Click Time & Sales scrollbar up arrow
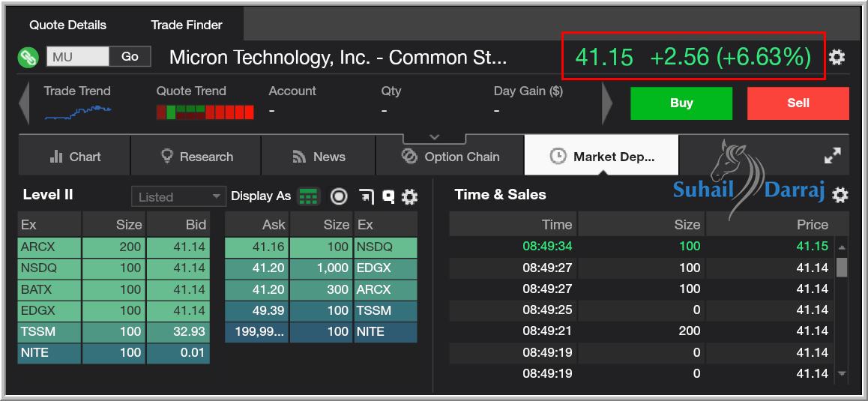Image resolution: width=868 pixels, height=401 pixels. [842, 247]
